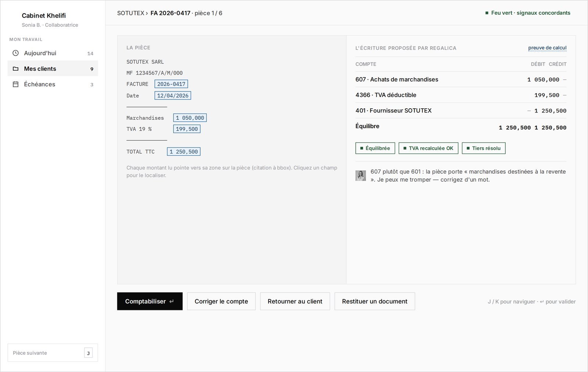Click SOTUTEX in the breadcrumb
This screenshot has width=588, height=372.
coord(130,13)
